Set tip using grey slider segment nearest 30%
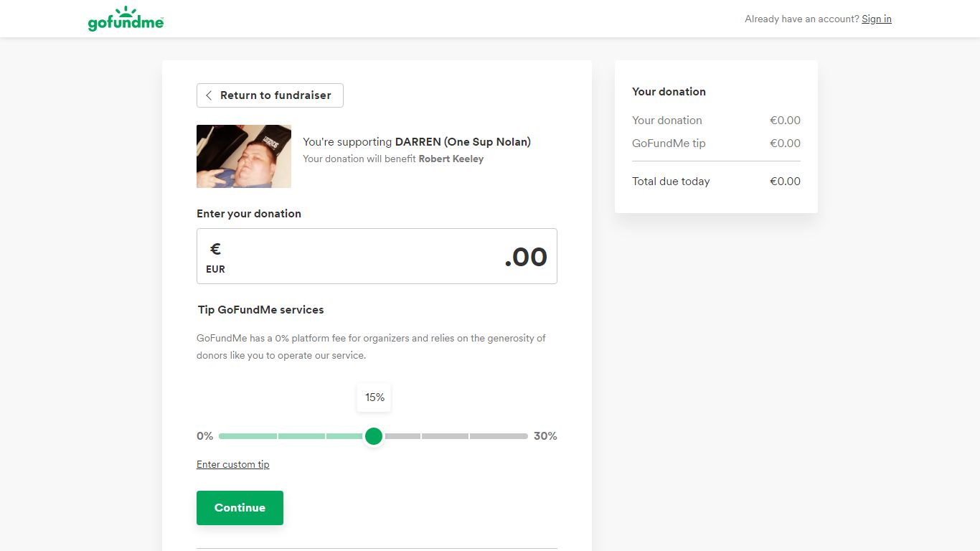 499,436
